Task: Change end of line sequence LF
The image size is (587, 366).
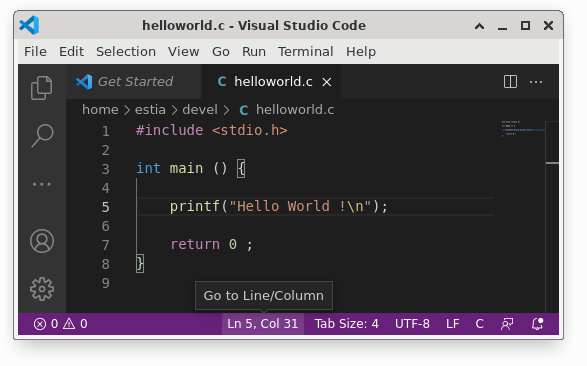Action: tap(453, 324)
